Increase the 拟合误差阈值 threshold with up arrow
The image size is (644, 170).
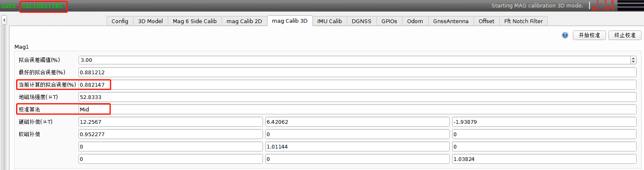point(633,58)
